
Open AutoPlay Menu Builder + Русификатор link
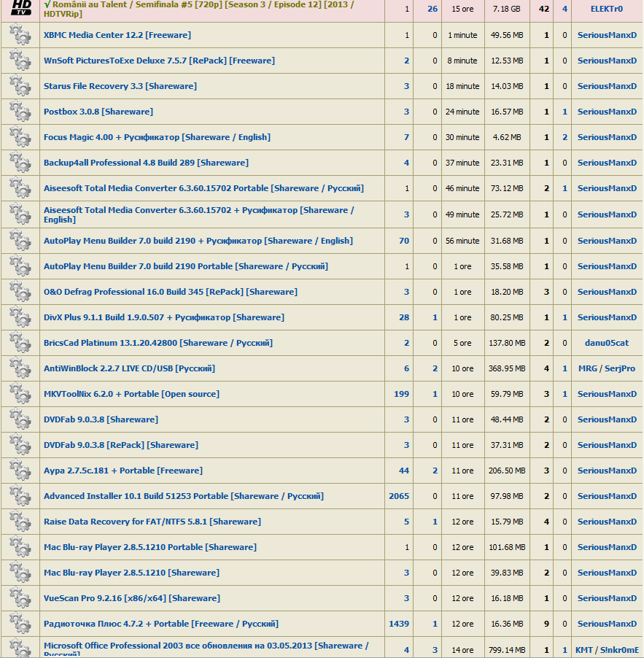198,241
